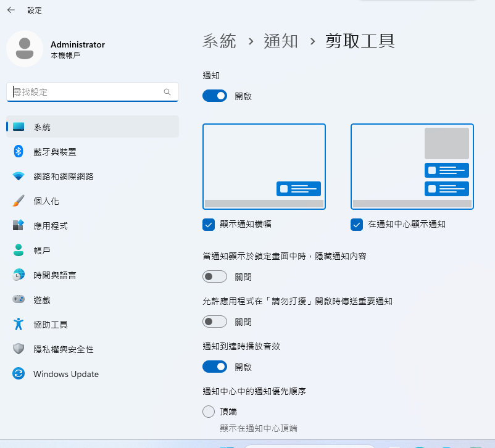495x448 pixels.
Task: Click the Administrator profile avatar
Action: point(25,49)
